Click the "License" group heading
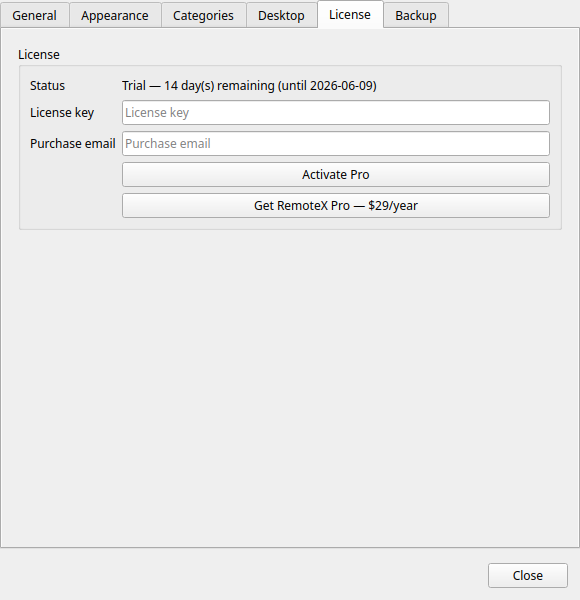This screenshot has width=580, height=600. pos(39,54)
